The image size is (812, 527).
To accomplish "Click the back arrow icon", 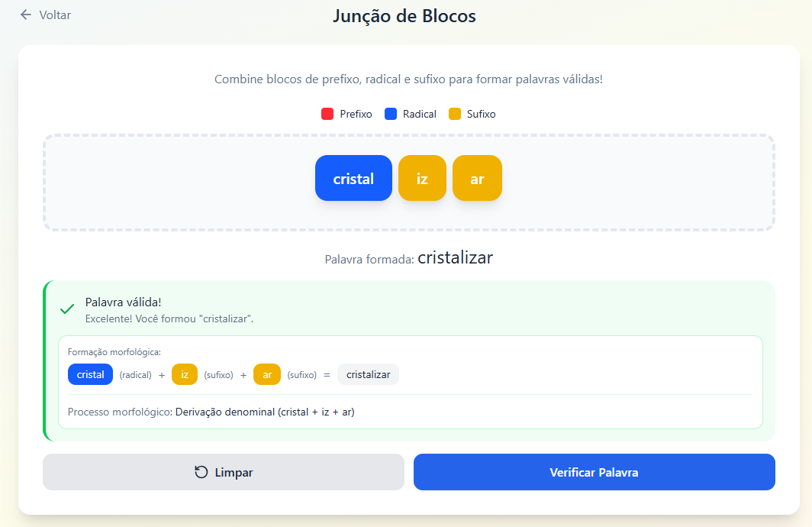I will pyautogui.click(x=25, y=15).
